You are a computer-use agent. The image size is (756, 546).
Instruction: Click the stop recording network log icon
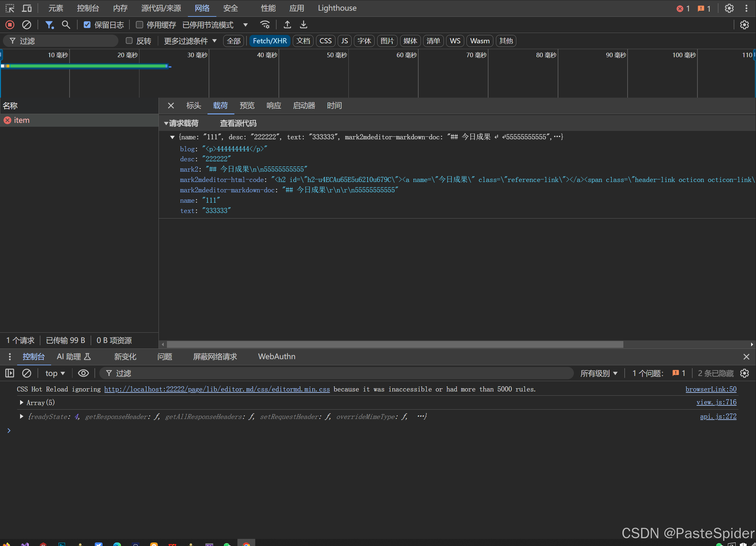click(x=10, y=25)
